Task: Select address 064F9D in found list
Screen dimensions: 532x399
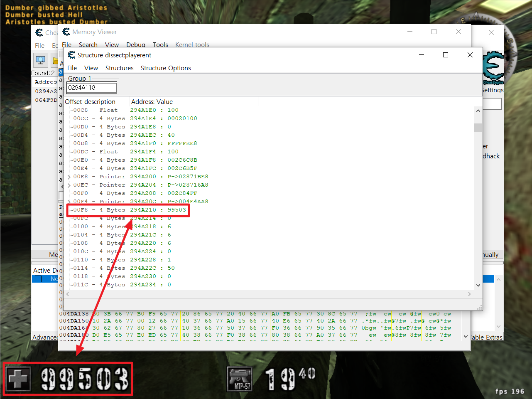Action: pos(46,100)
